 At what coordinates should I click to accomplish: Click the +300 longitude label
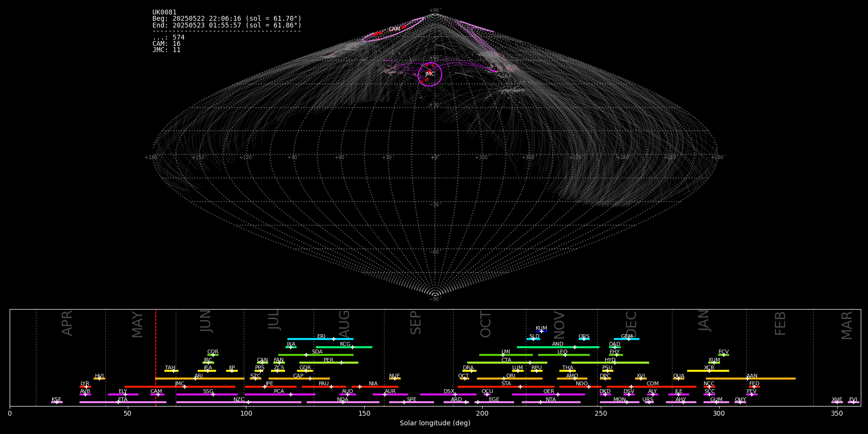pyautogui.click(x=528, y=158)
